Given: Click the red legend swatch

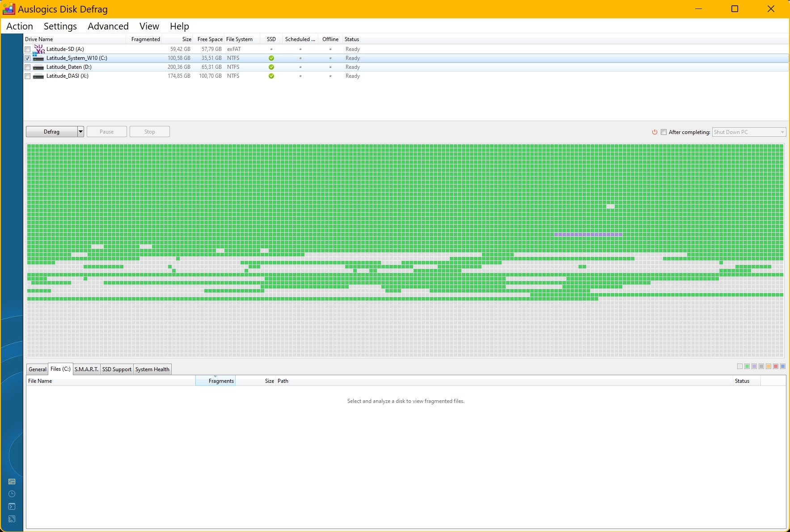Looking at the screenshot, I should pyautogui.click(x=776, y=366).
